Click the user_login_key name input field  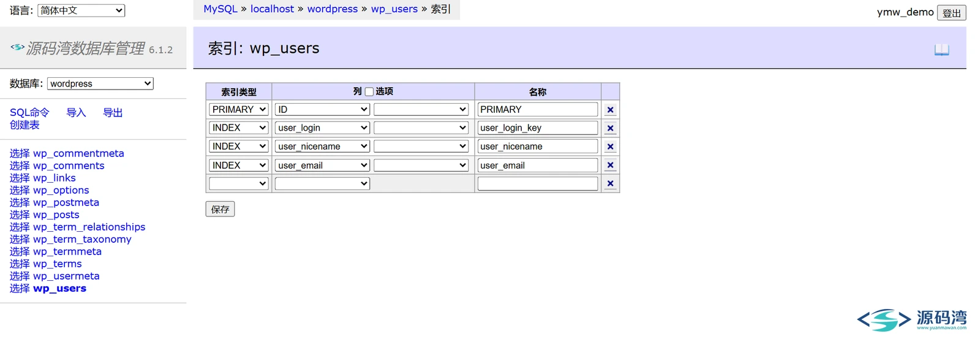pyautogui.click(x=538, y=128)
